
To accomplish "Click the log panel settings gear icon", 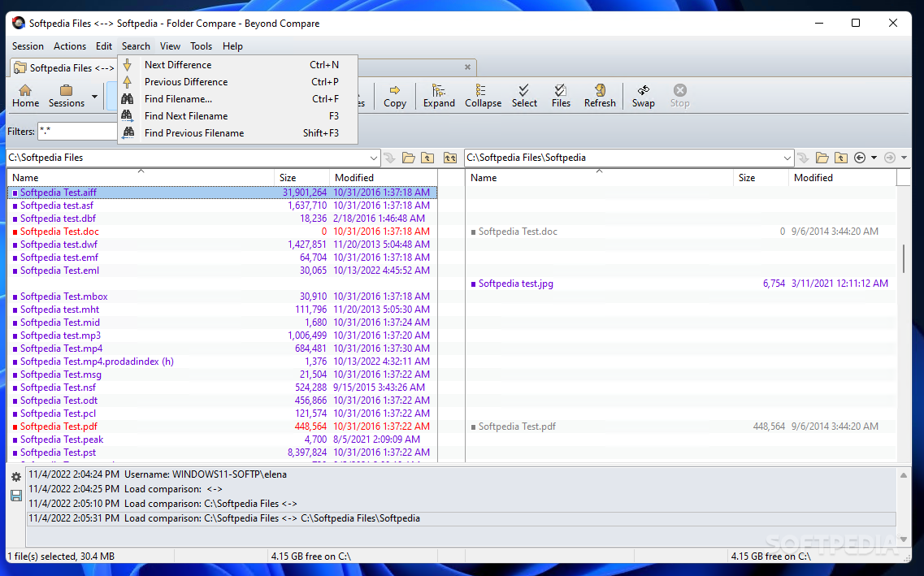I will coord(16,477).
